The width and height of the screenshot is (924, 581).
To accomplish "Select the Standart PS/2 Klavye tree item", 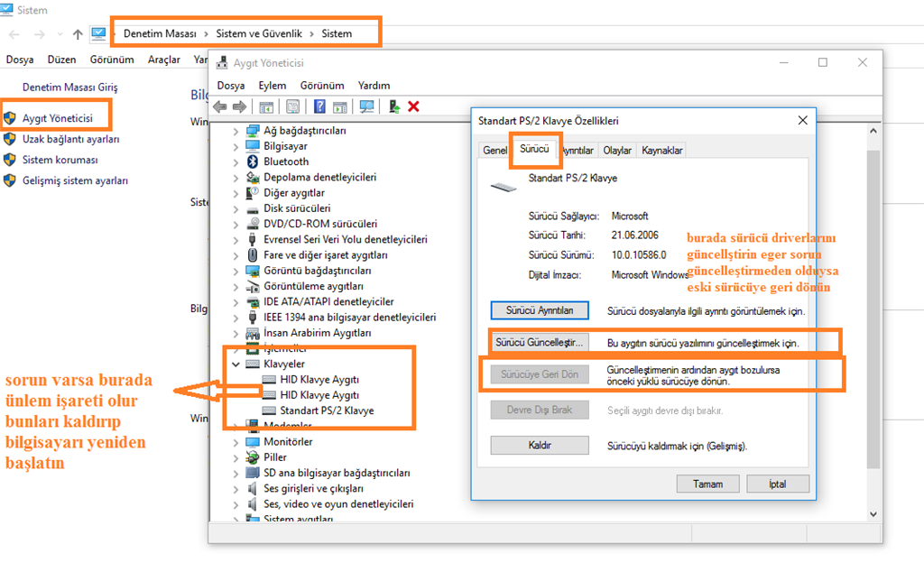I will tap(327, 410).
